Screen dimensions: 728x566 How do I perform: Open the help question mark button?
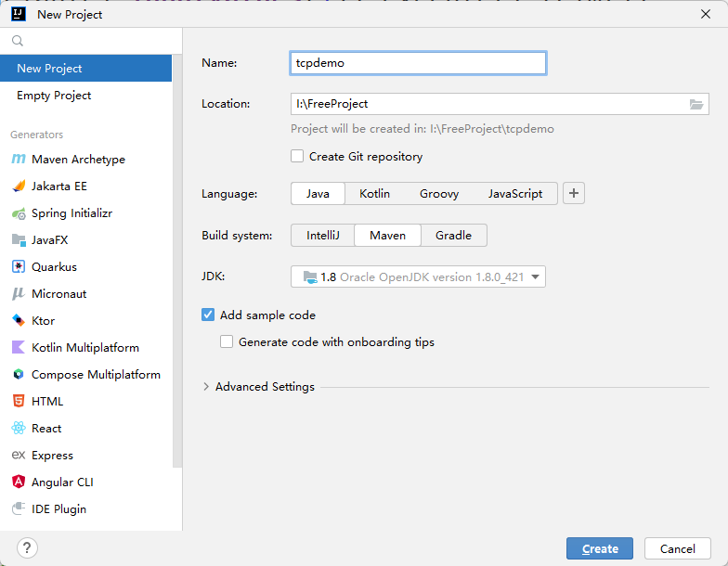point(28,547)
